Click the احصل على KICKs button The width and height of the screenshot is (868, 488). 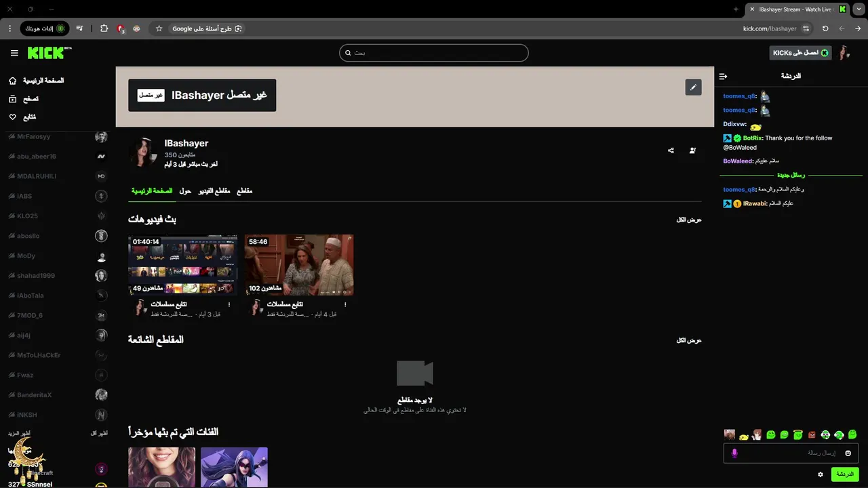(x=800, y=53)
